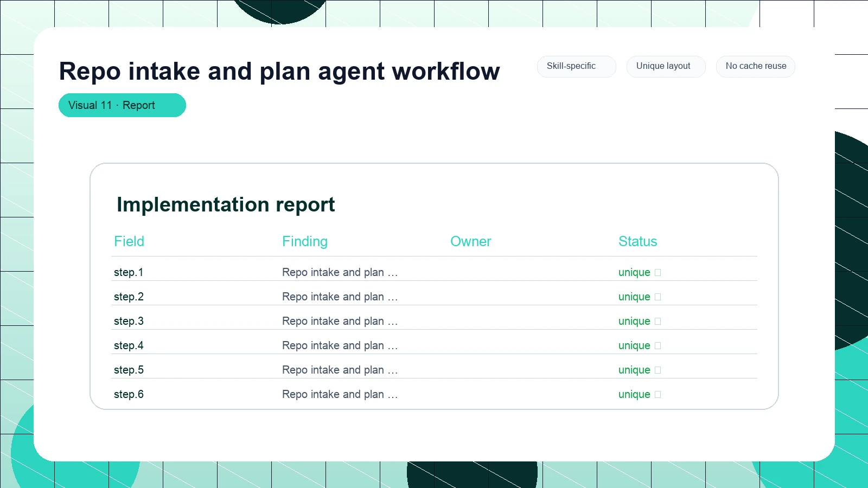The width and height of the screenshot is (868, 488).
Task: Click the Status column header
Action: 638,241
